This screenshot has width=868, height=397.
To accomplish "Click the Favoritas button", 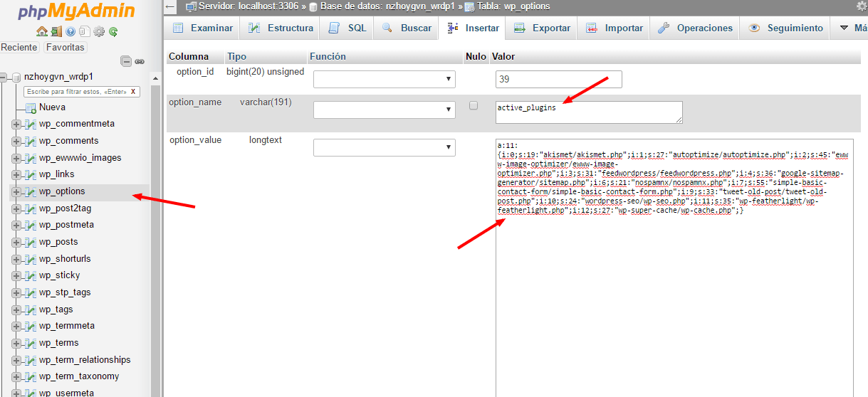I will pyautogui.click(x=65, y=48).
